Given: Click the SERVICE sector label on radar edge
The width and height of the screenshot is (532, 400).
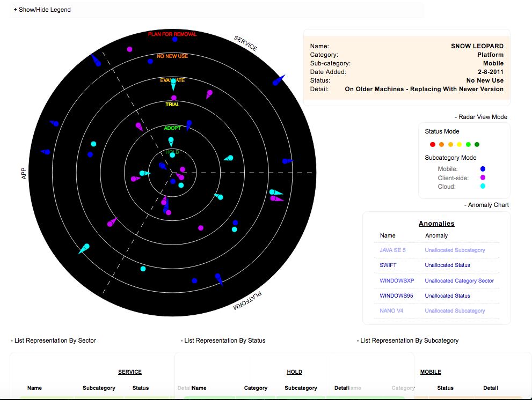Looking at the screenshot, I should point(246,43).
